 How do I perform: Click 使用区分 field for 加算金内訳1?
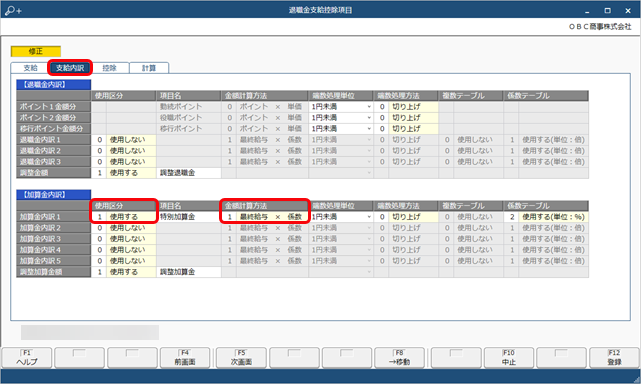pyautogui.click(x=123, y=217)
